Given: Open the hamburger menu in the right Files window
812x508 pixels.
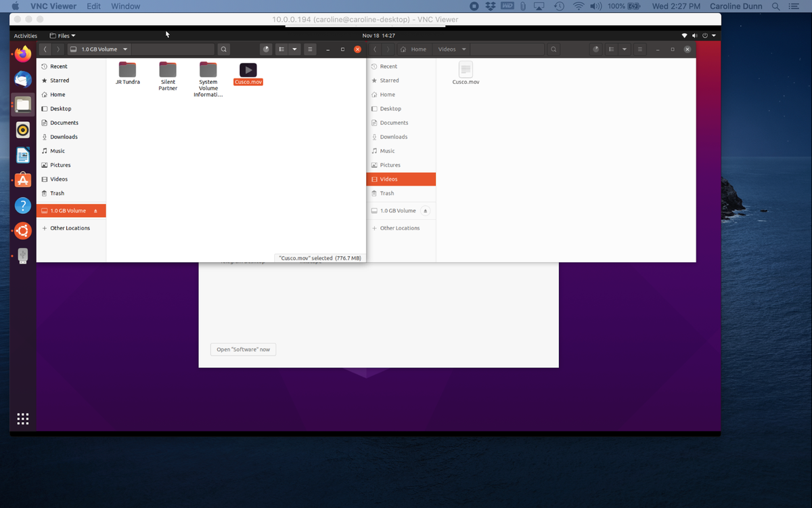Looking at the screenshot, I should pyautogui.click(x=639, y=49).
